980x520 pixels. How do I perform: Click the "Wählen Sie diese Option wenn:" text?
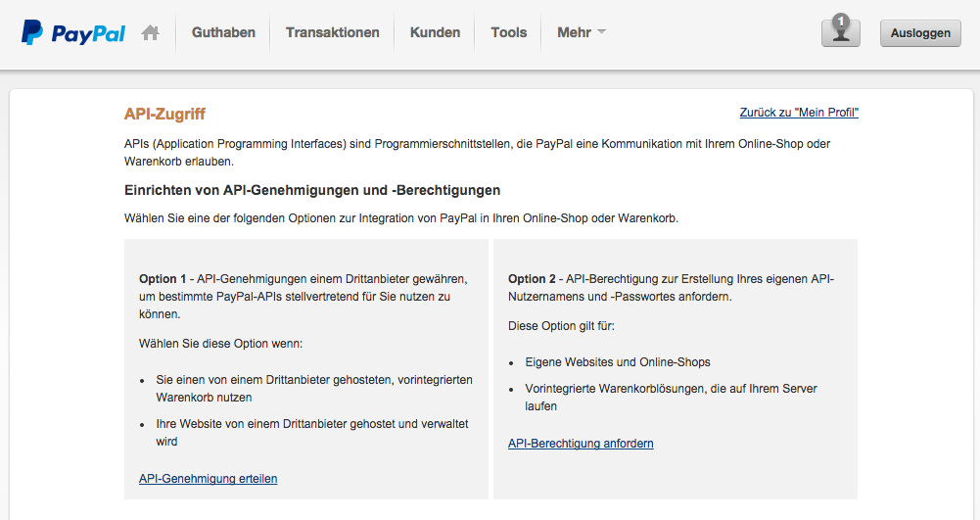tap(220, 344)
